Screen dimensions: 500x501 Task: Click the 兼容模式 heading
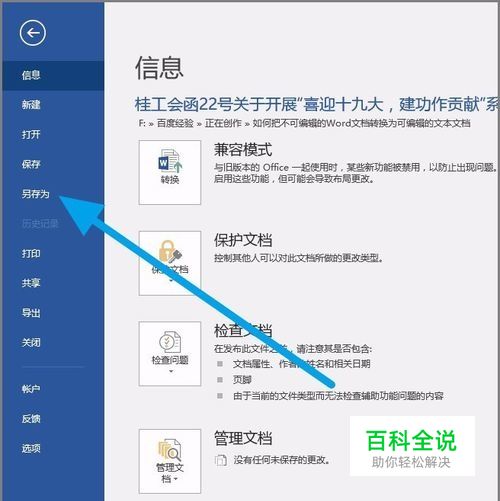[243, 150]
